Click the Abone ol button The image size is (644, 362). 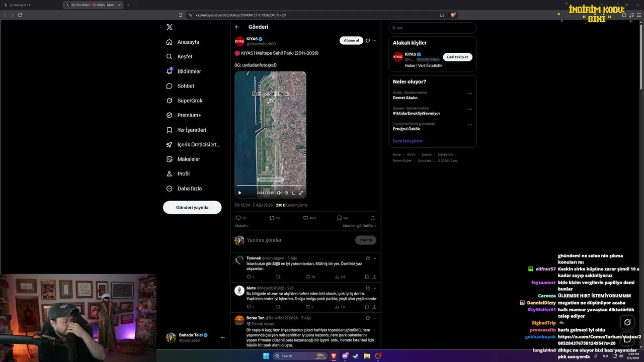coord(351,40)
